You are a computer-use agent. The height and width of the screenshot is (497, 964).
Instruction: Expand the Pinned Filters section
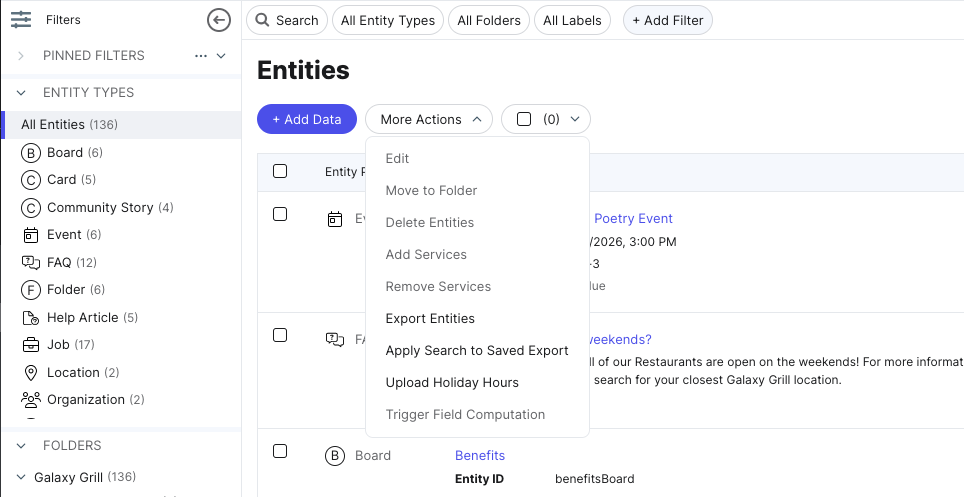click(21, 56)
